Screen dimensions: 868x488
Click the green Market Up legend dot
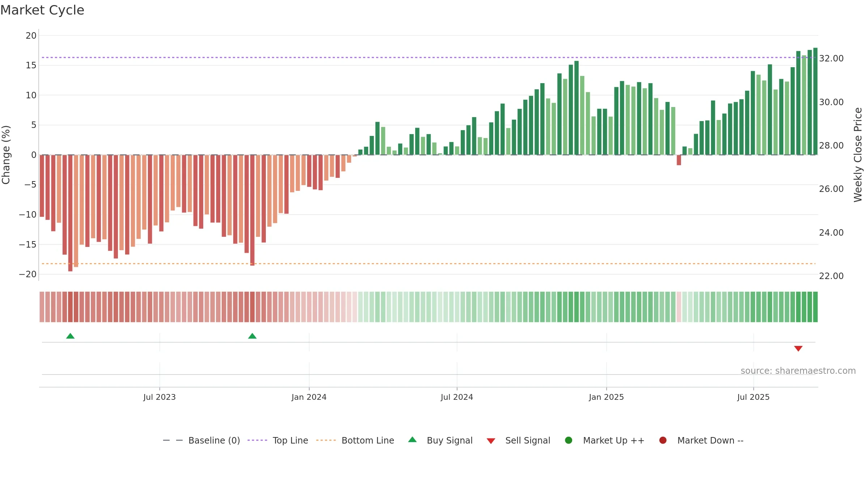tap(569, 440)
